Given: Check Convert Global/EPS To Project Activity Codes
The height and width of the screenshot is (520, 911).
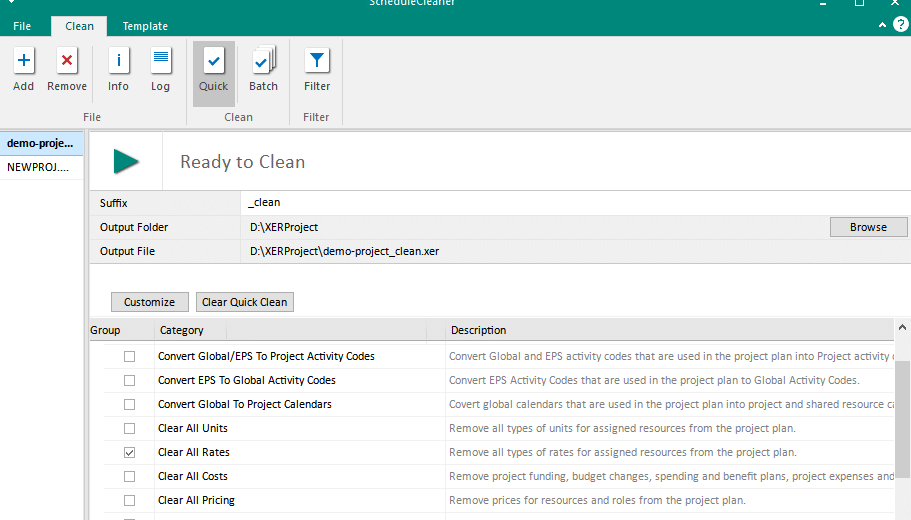Looking at the screenshot, I should 130,356.
